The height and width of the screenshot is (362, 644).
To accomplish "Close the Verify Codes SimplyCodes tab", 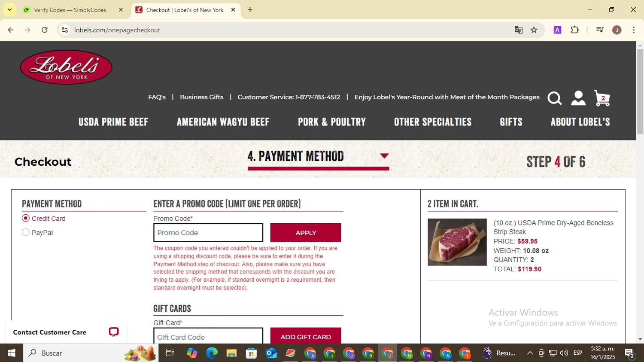I will (121, 10).
